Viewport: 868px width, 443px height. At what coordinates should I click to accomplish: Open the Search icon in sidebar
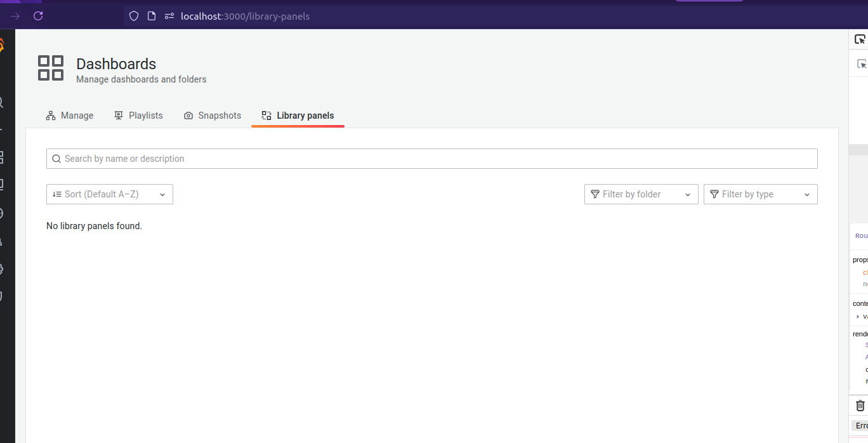(x=3, y=102)
